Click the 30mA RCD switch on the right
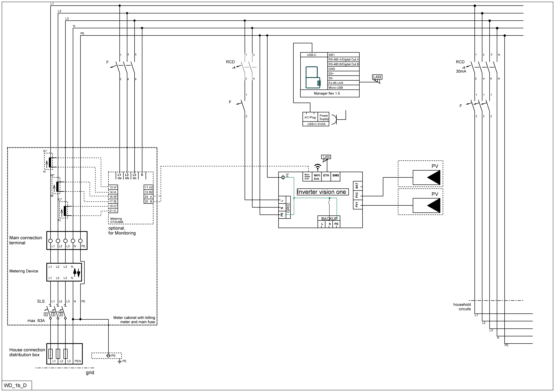555x392 pixels. (484, 67)
